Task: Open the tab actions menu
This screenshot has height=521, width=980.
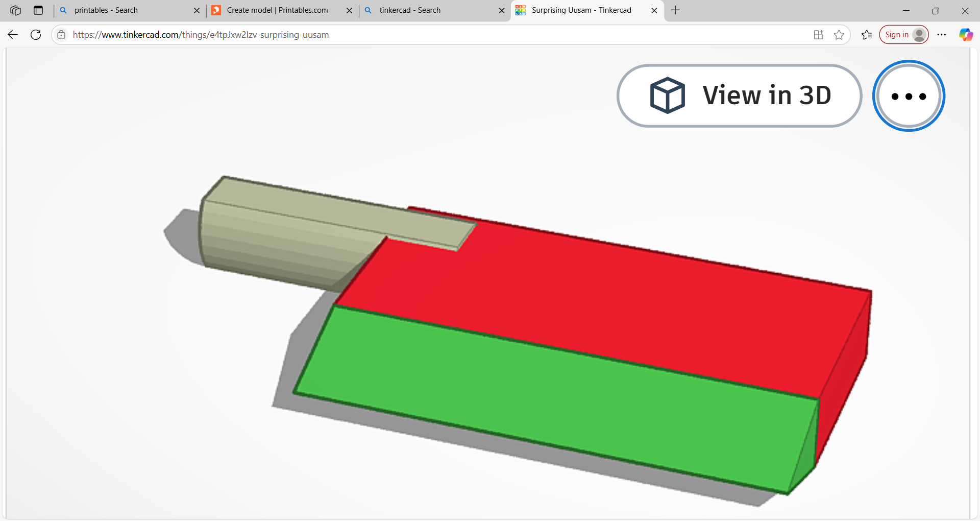Action: [x=38, y=10]
